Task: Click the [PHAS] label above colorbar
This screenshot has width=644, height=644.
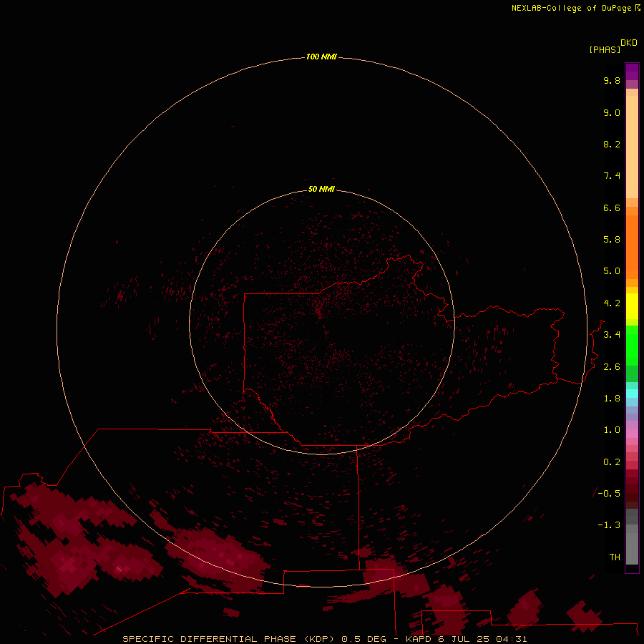Action: 605,50
